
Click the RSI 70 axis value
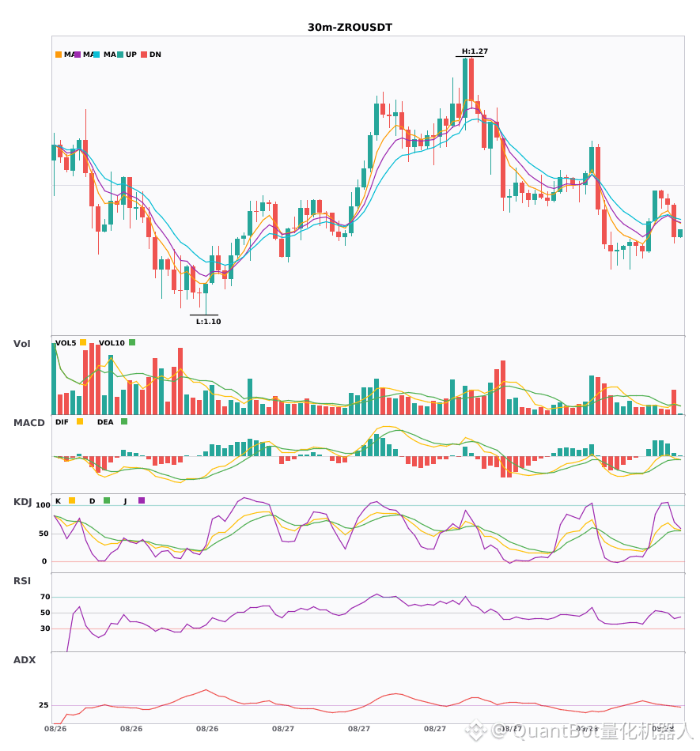click(45, 597)
